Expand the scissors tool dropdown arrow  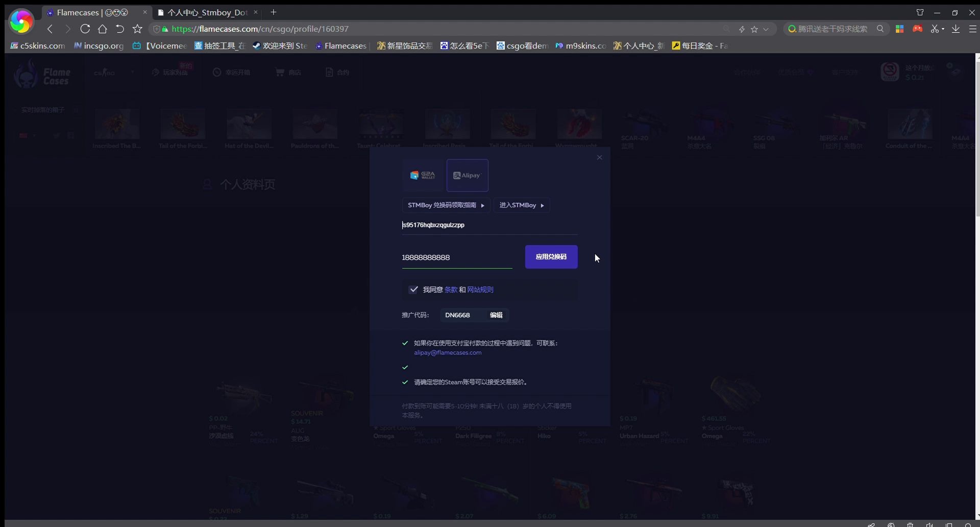(943, 29)
